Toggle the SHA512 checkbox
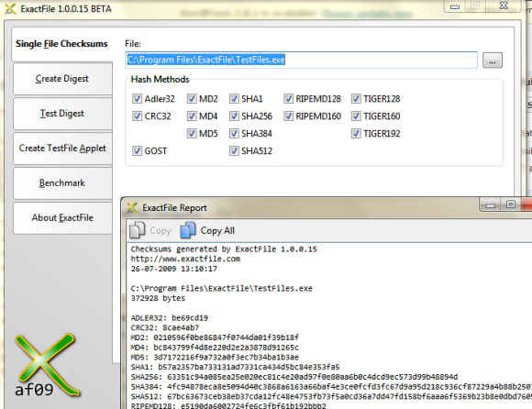Screen dimensions: 532x409 coord(234,150)
